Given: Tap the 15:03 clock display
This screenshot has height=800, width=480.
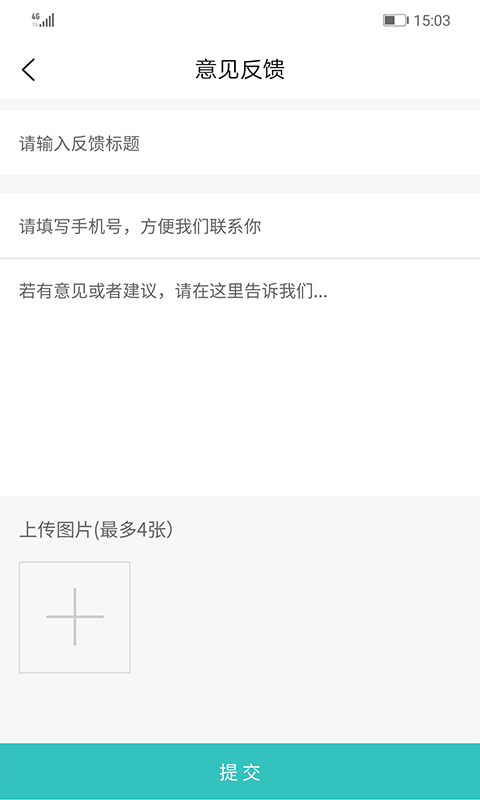Looking at the screenshot, I should (x=432, y=20).
